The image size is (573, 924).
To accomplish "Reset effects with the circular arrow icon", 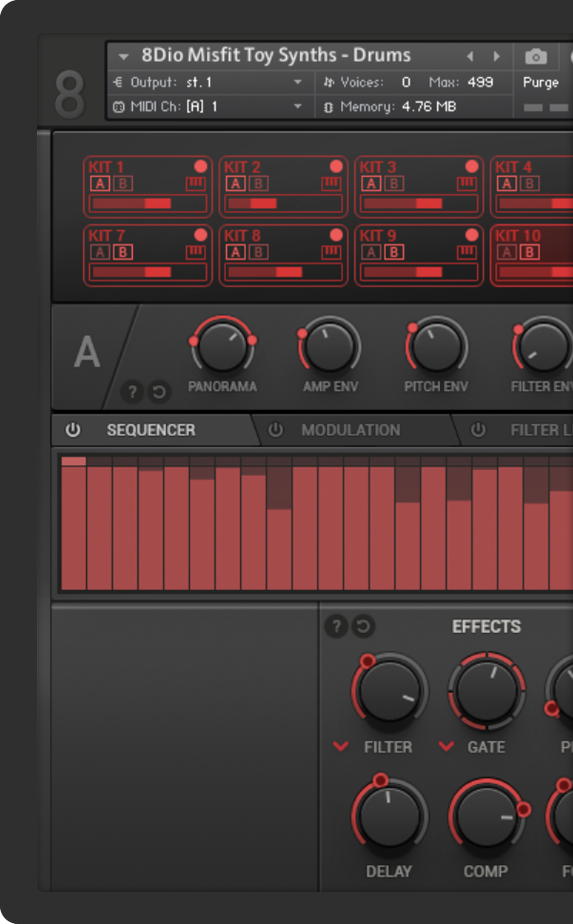I will [363, 626].
